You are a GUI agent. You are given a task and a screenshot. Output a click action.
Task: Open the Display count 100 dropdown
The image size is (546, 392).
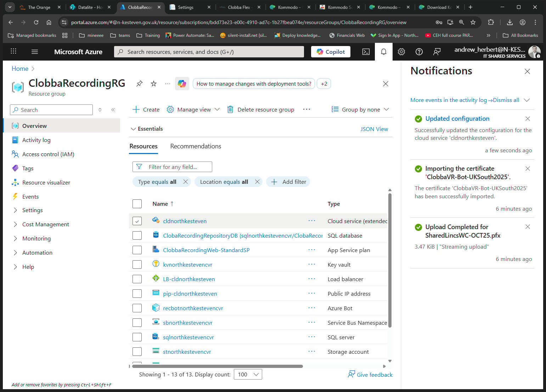pyautogui.click(x=248, y=374)
